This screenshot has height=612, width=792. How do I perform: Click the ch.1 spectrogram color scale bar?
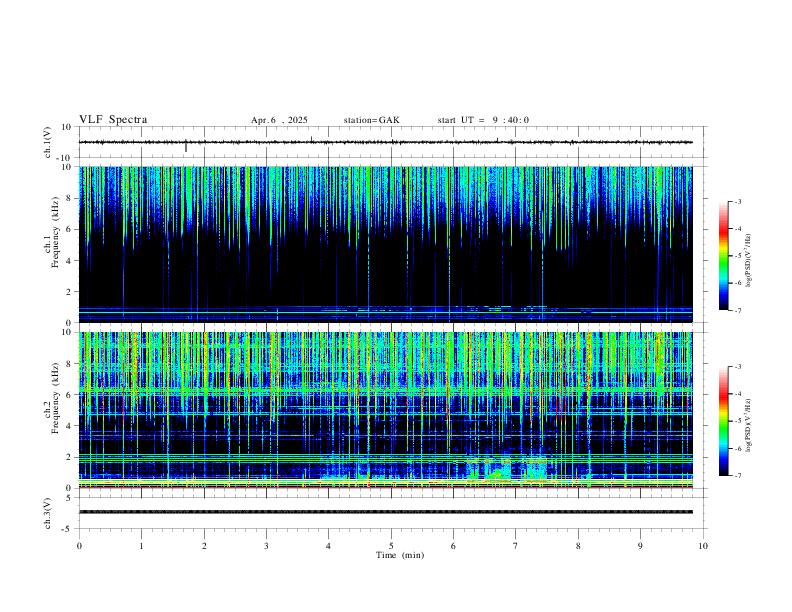click(x=723, y=256)
